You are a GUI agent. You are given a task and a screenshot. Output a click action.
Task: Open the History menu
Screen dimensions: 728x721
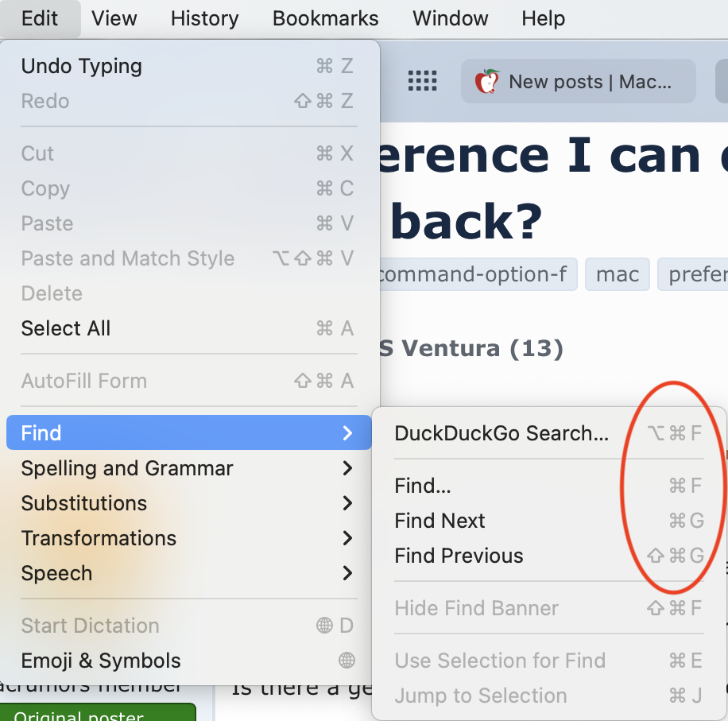pos(204,18)
